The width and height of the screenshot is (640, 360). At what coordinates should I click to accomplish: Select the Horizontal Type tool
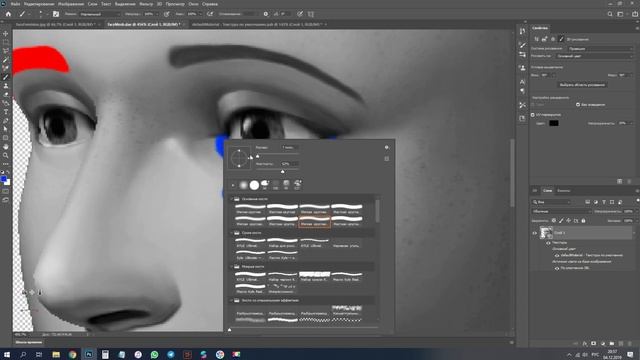pos(6,112)
